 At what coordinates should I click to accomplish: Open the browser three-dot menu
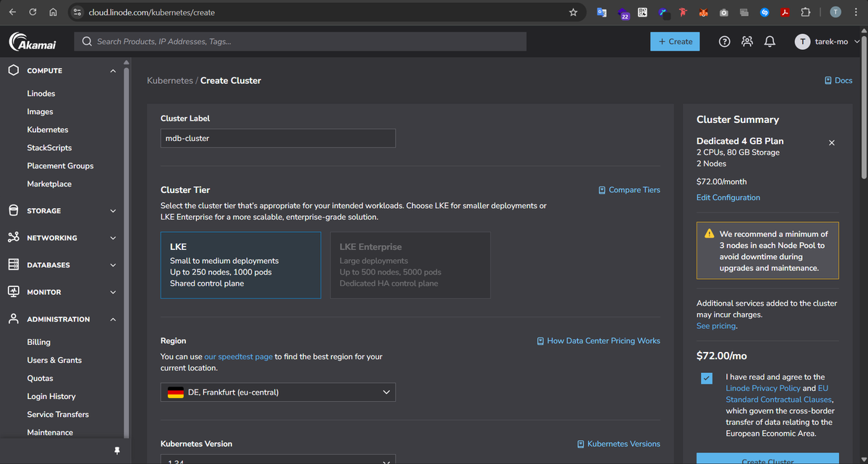point(857,12)
